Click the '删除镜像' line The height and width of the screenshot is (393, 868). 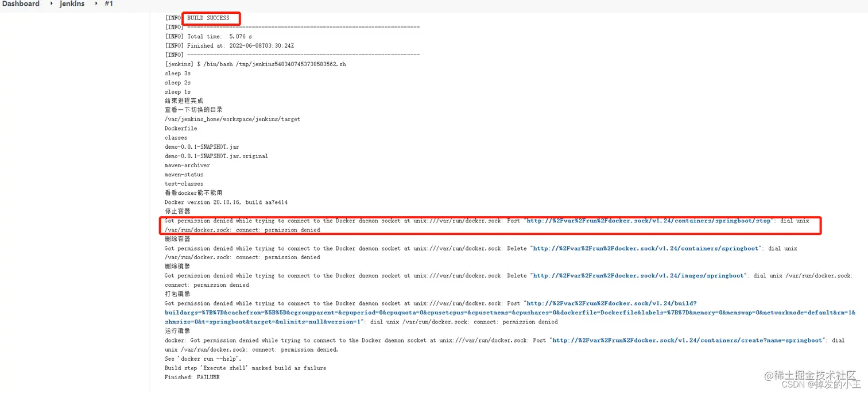177,267
